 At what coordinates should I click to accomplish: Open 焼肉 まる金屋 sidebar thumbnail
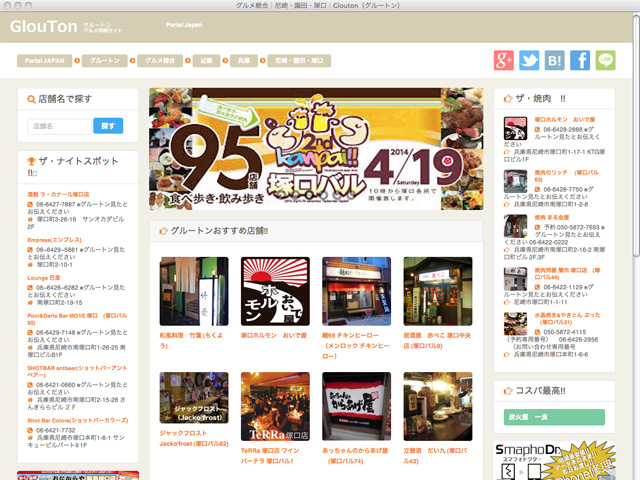coord(516,226)
